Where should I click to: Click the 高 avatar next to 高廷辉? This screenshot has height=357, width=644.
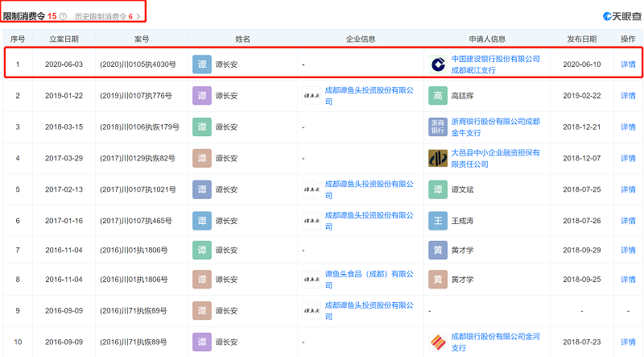click(438, 95)
